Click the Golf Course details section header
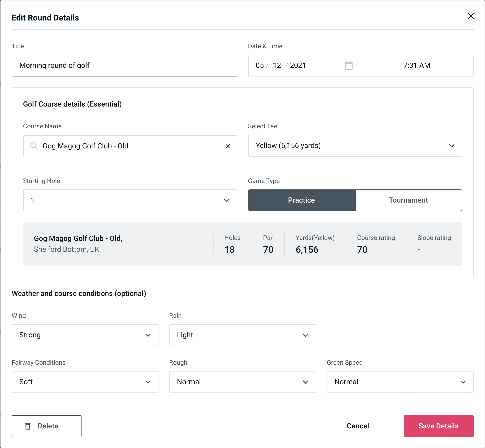Image resolution: width=485 pixels, height=448 pixels. [73, 104]
